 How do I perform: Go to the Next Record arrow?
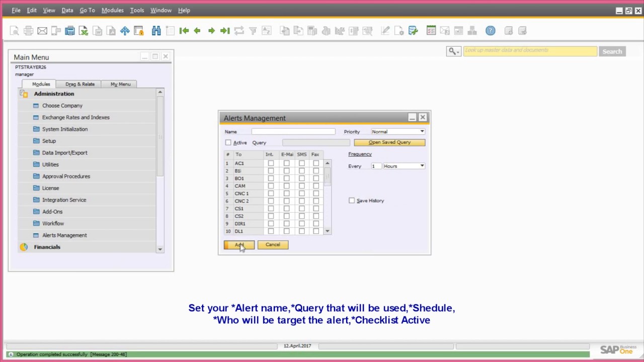click(x=211, y=31)
